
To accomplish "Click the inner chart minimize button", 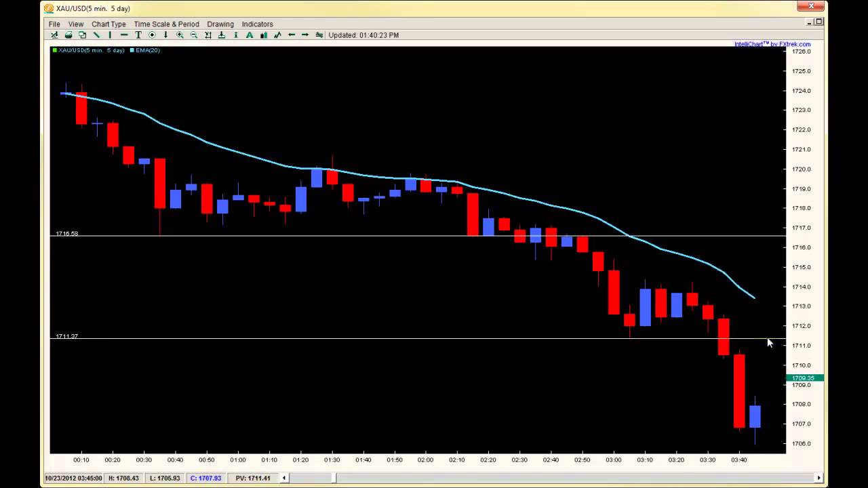I will pyautogui.click(x=810, y=22).
